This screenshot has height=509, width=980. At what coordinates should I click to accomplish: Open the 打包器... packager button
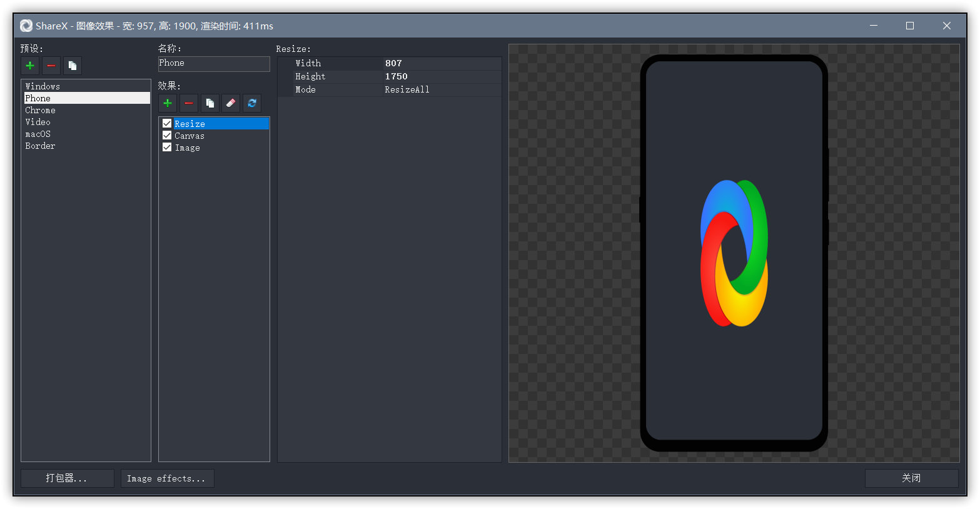68,478
